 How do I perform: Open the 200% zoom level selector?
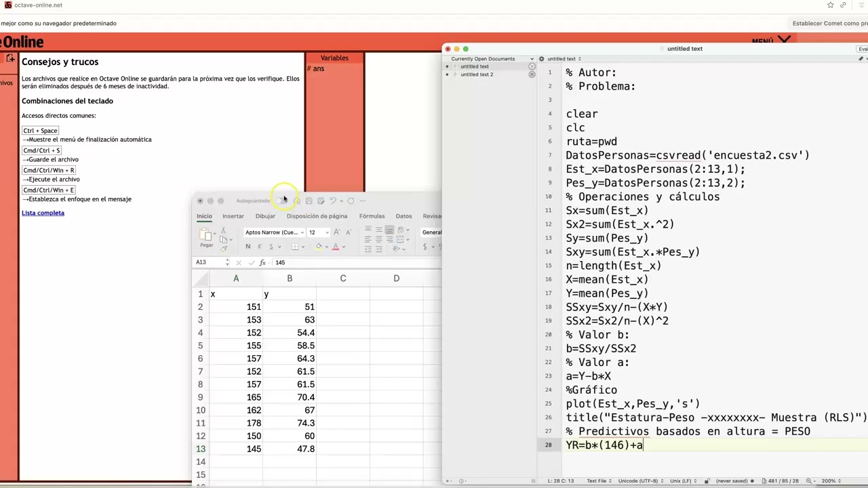pyautogui.click(x=832, y=481)
